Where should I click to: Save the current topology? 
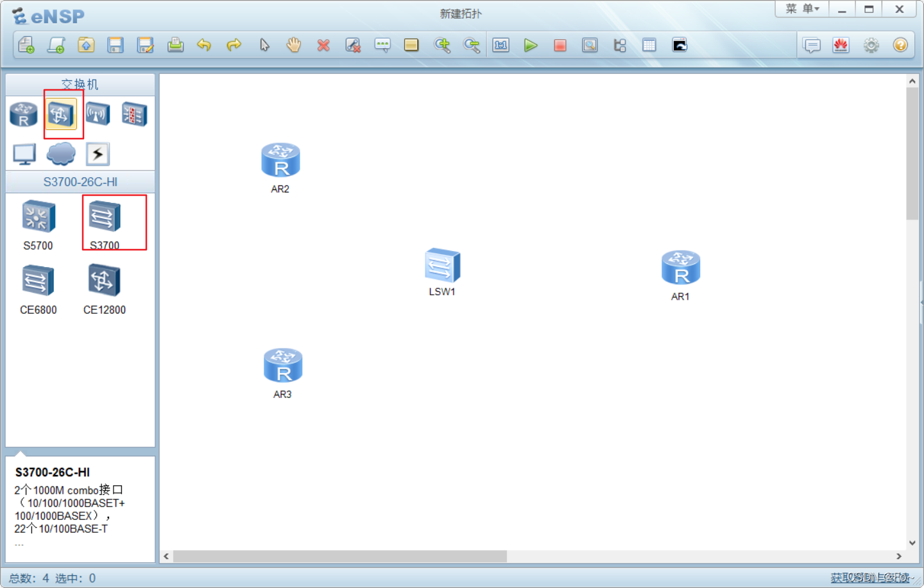(x=116, y=45)
